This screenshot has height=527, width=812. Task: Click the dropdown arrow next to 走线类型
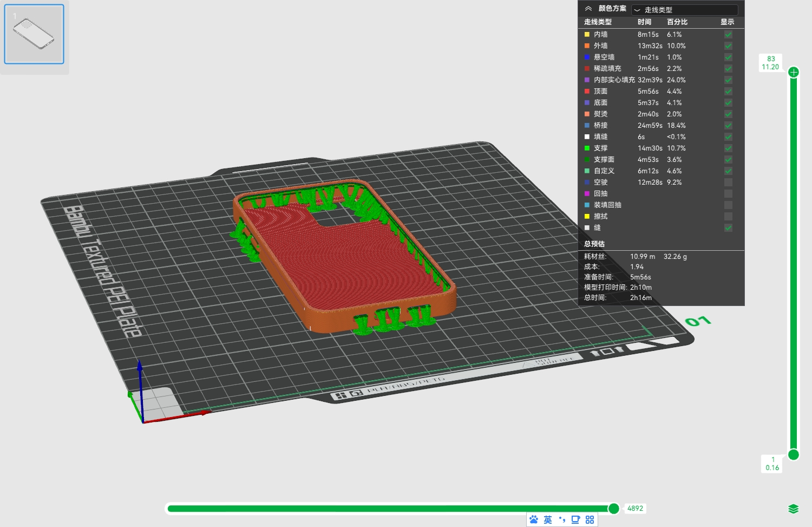[637, 10]
